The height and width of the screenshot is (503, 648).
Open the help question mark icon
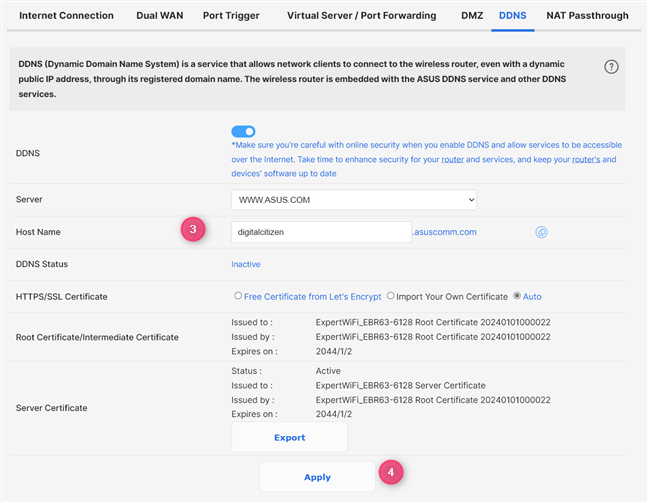click(611, 67)
